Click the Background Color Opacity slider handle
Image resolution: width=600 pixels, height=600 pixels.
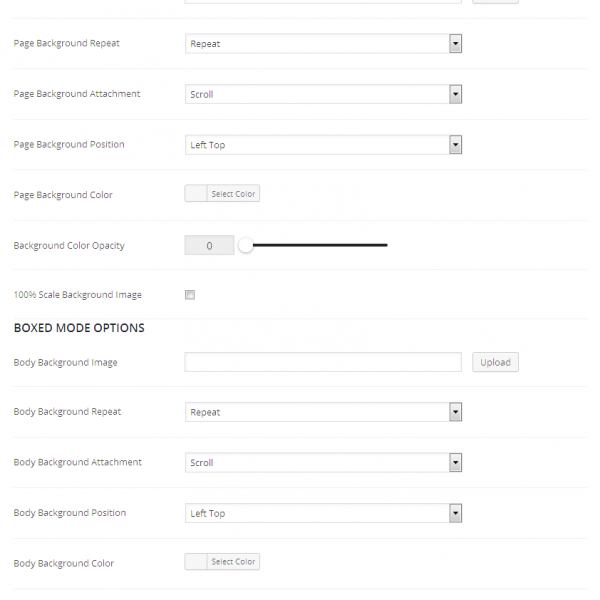pos(245,245)
